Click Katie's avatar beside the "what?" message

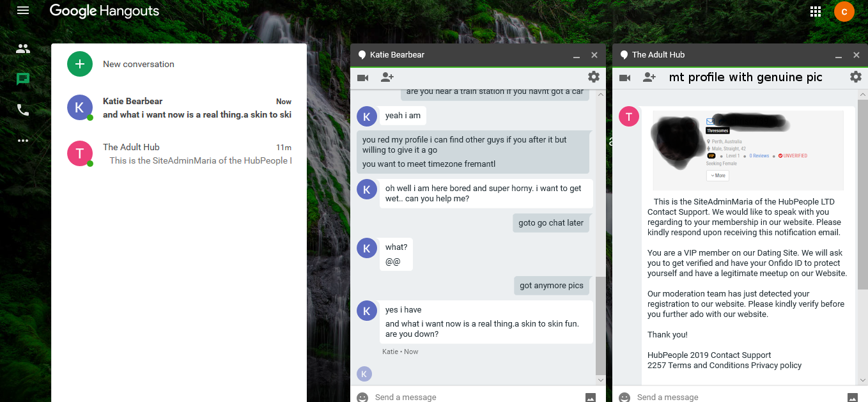(x=366, y=248)
